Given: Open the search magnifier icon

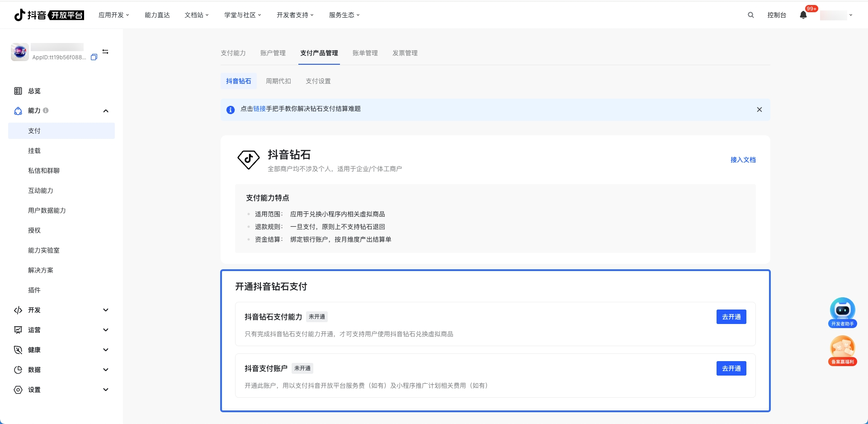Looking at the screenshot, I should point(751,15).
